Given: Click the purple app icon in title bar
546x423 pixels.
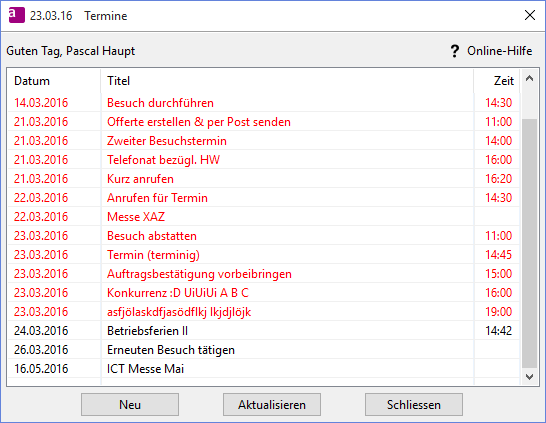Looking at the screenshot, I should [x=17, y=15].
